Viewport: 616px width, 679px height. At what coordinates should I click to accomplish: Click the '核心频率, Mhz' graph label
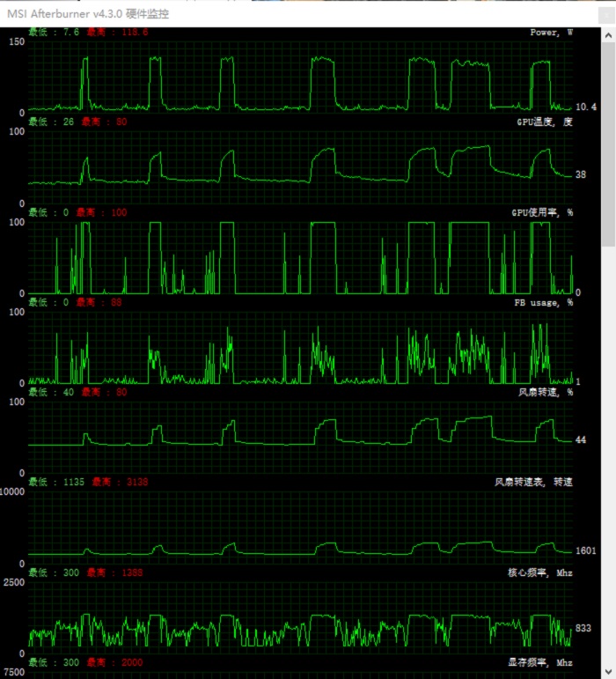pyautogui.click(x=539, y=572)
